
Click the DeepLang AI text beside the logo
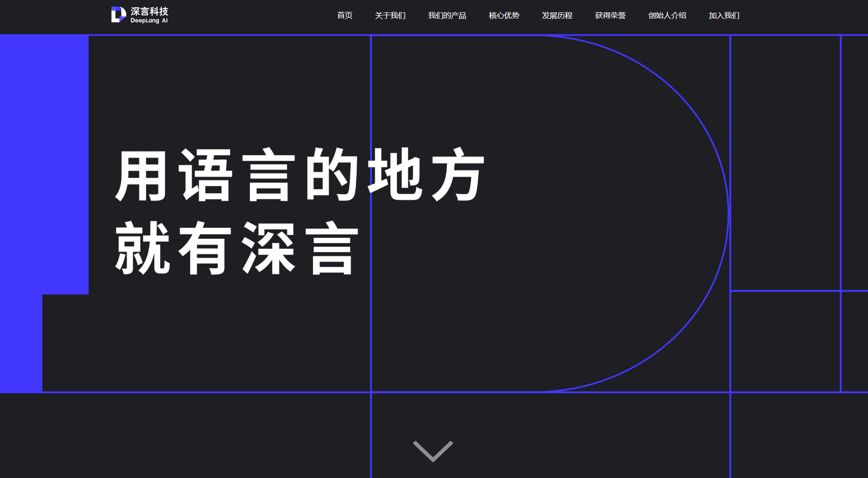tap(148, 20)
